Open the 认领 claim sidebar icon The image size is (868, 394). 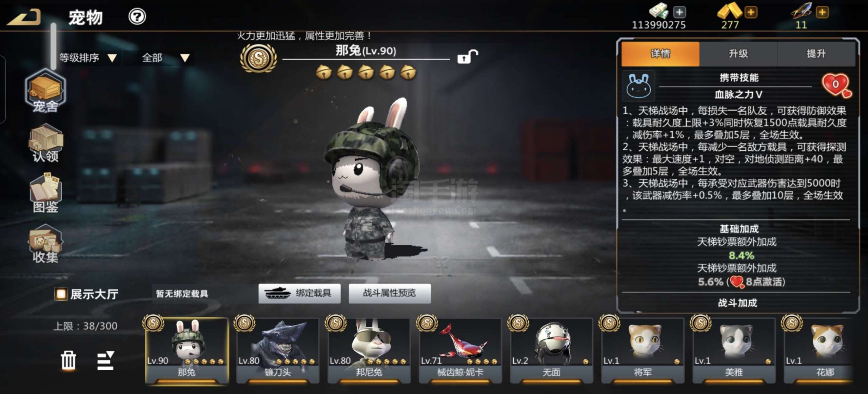click(45, 143)
